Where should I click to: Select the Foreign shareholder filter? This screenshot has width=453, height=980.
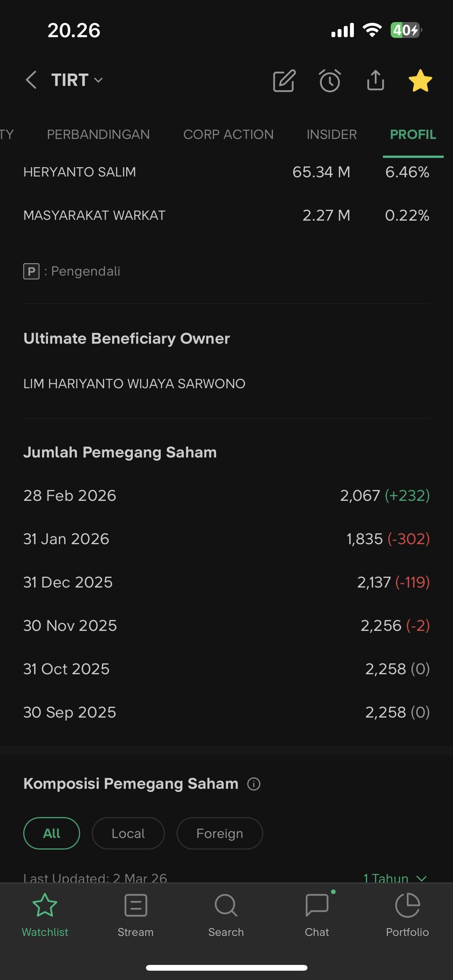point(220,833)
